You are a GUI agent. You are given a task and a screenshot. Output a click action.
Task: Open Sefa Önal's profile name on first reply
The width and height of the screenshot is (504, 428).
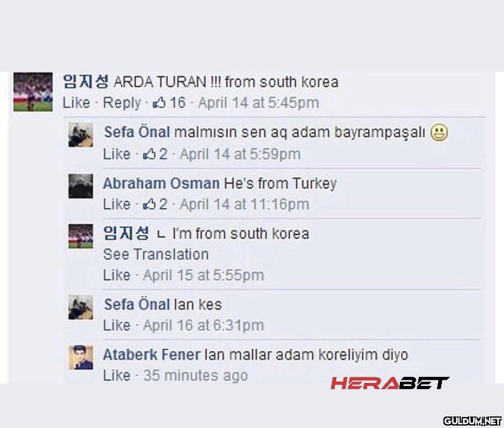(x=136, y=132)
